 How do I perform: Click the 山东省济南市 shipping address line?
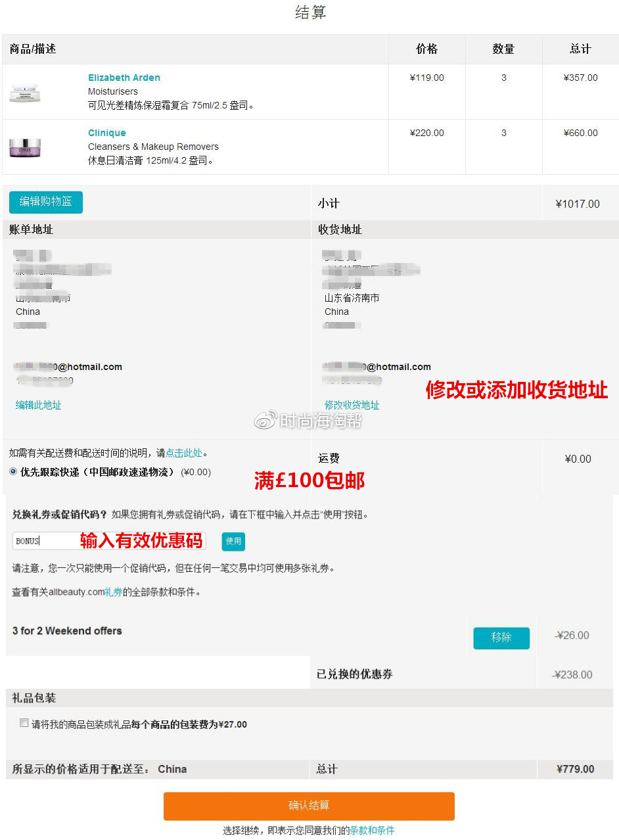click(352, 298)
